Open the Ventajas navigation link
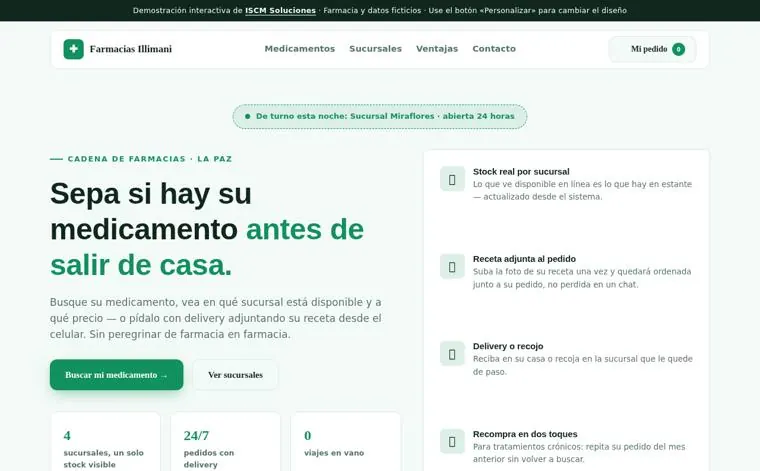 (x=437, y=49)
